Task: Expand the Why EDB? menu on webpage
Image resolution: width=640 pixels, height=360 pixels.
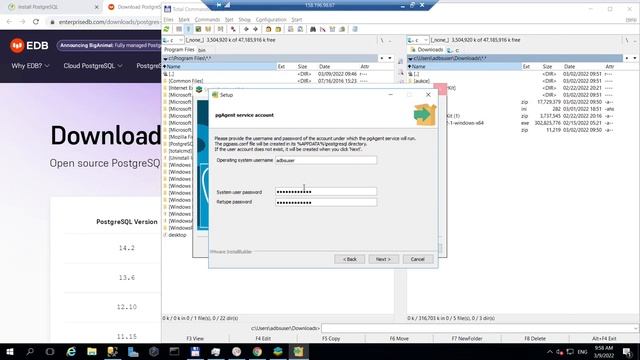Action: click(x=31, y=66)
